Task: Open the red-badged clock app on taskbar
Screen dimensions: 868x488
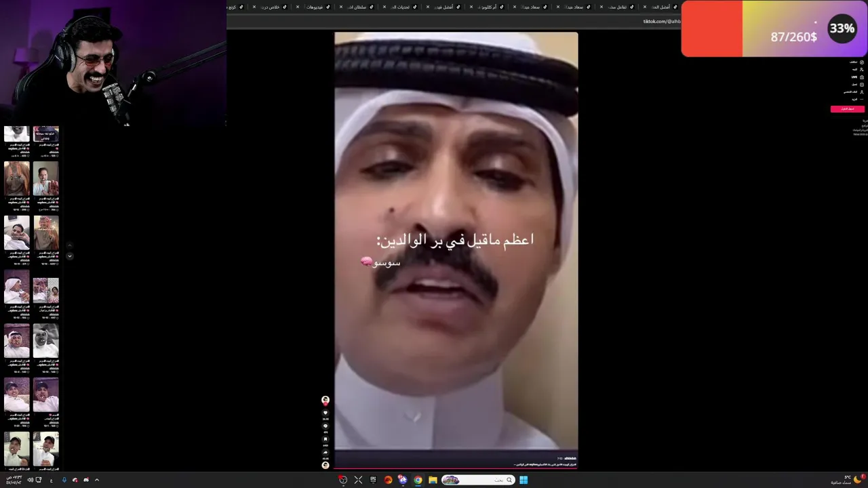Action: [343, 480]
